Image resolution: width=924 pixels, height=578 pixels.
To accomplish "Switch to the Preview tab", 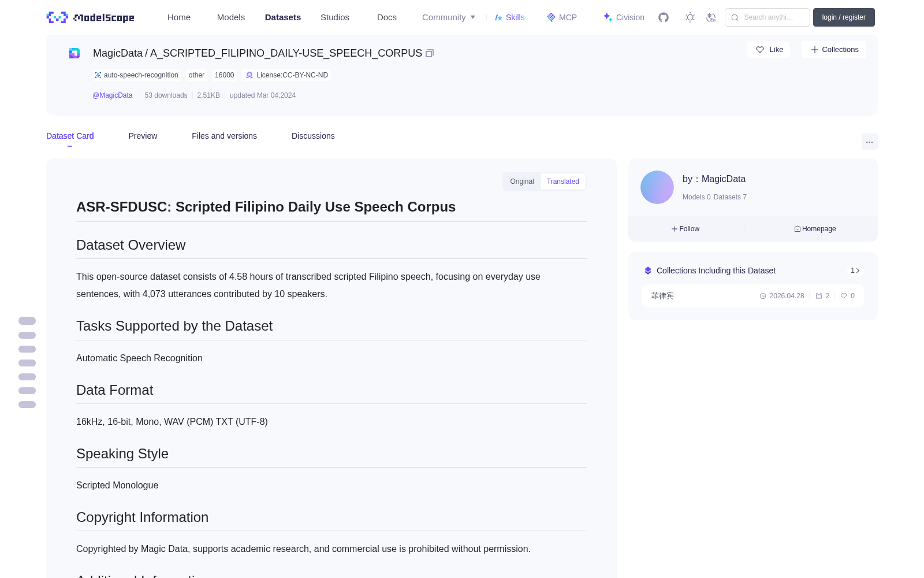I will tap(143, 136).
